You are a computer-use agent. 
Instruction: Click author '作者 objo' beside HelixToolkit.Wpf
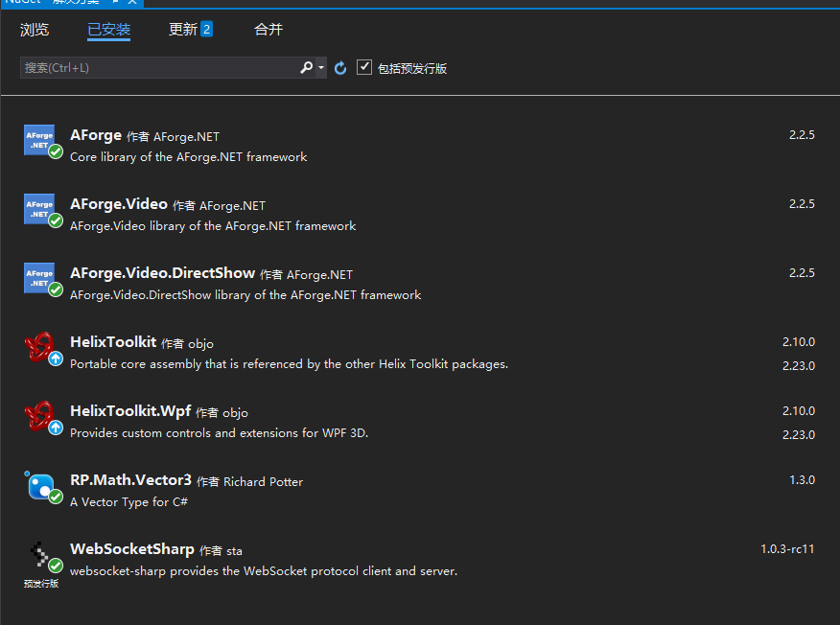pyautogui.click(x=222, y=413)
